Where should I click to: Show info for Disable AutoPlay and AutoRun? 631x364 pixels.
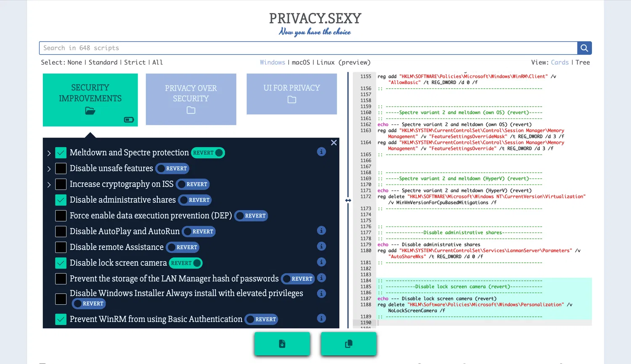[321, 230]
